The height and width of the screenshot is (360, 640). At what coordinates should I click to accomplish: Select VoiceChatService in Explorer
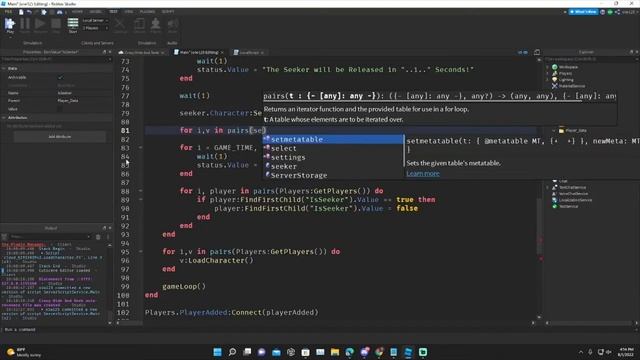click(x=573, y=194)
